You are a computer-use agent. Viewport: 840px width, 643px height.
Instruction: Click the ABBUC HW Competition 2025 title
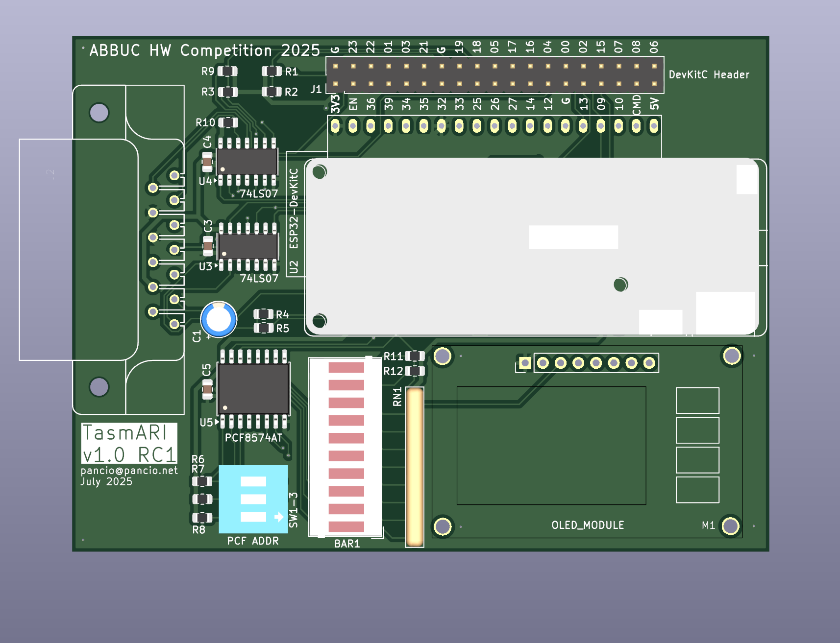(204, 50)
